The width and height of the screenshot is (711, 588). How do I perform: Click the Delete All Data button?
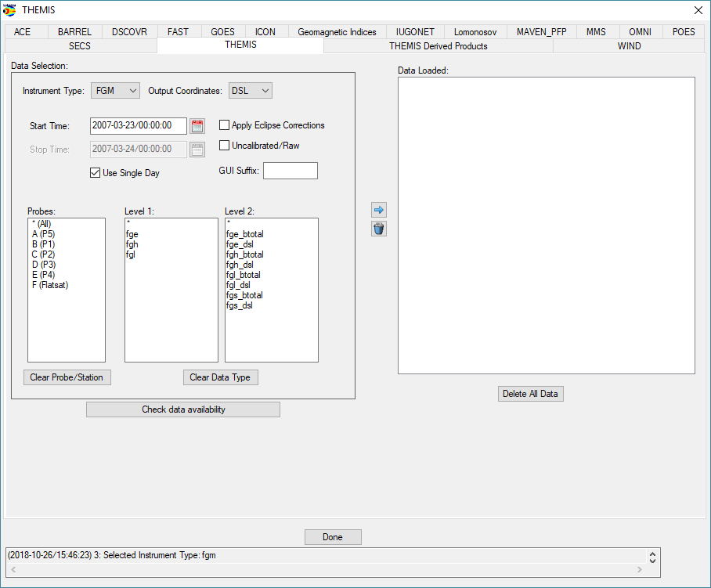coord(530,394)
